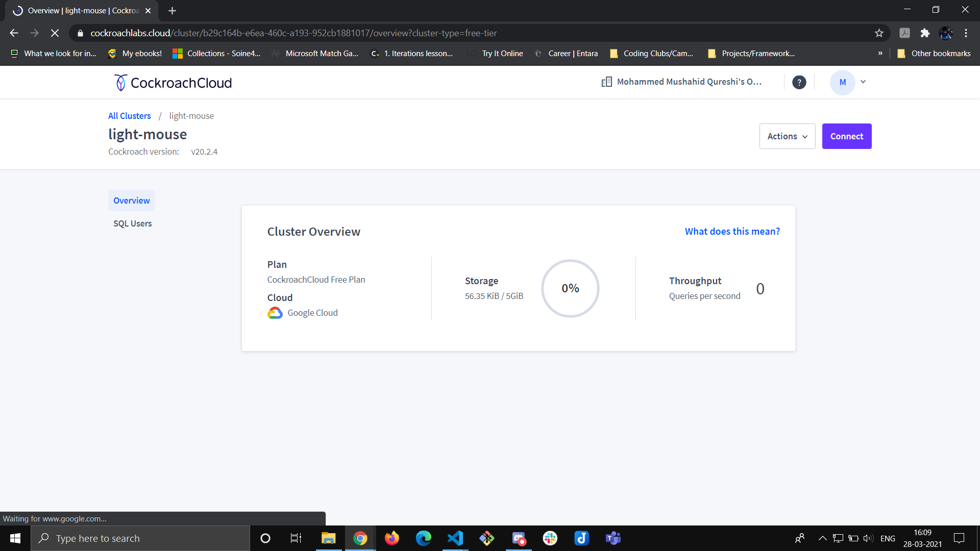Open Visual Studio Code from the taskbar
Screen dimensions: 980x551
(x=455, y=538)
